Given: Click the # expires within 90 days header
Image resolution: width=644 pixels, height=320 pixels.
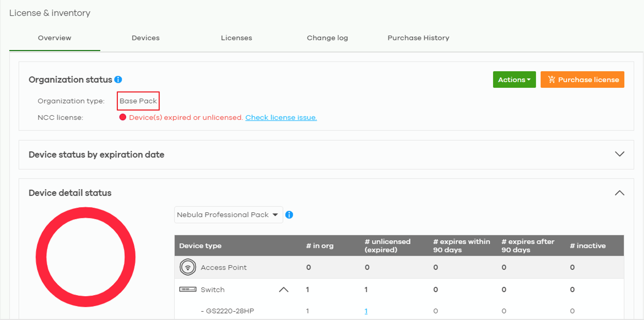Looking at the screenshot, I should pos(461,246).
